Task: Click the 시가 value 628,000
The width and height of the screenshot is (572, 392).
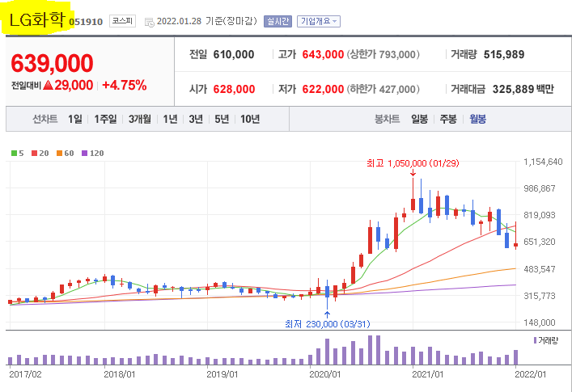Action: [x=234, y=89]
